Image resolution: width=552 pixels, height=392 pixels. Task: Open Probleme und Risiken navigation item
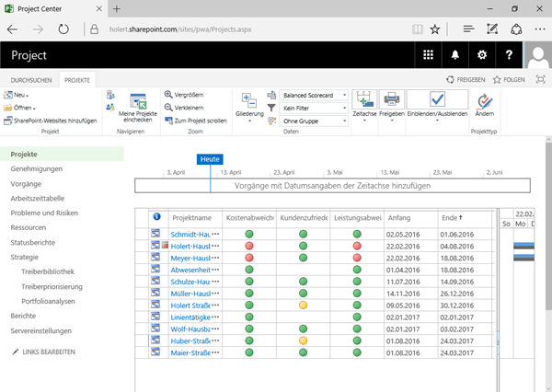tap(44, 213)
